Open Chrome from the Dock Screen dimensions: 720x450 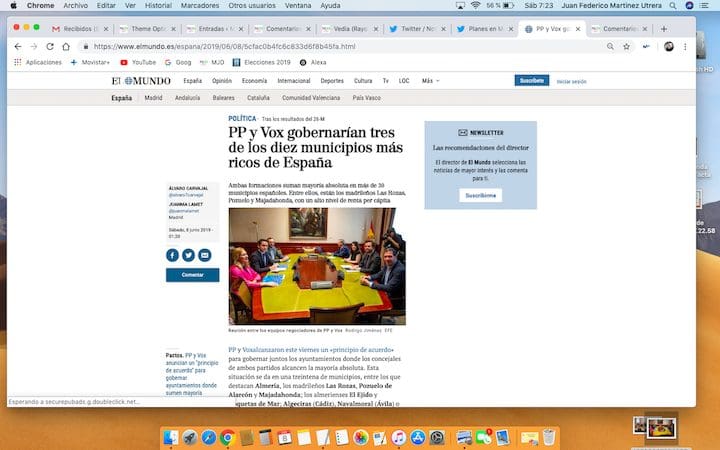[x=227, y=437]
